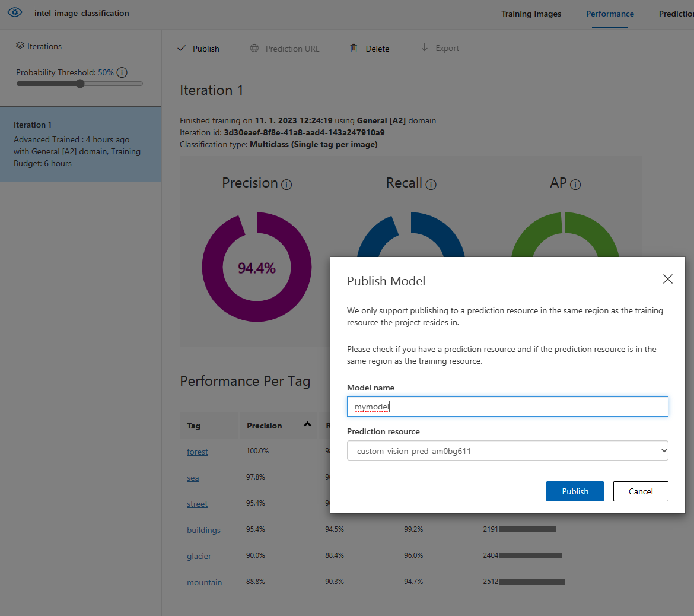Image resolution: width=694 pixels, height=616 pixels.
Task: Open the Prediction resource dropdown
Action: coord(507,451)
